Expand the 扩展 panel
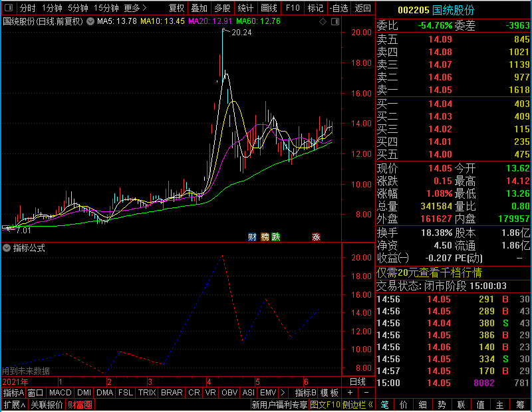 14,405
